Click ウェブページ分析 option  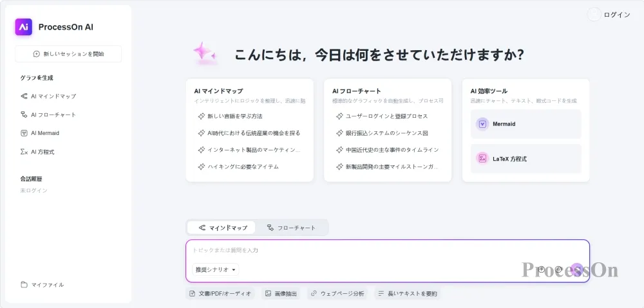click(337, 293)
